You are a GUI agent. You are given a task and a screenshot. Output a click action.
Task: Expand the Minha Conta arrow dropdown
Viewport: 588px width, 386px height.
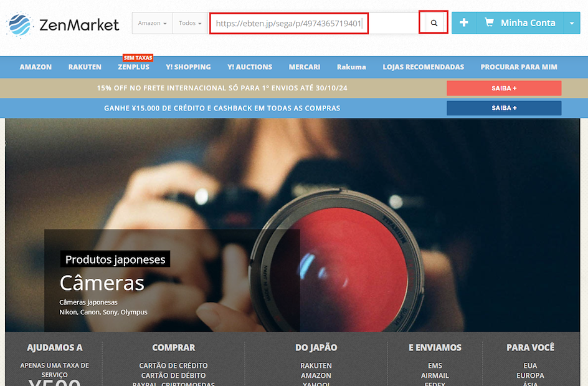click(x=572, y=23)
